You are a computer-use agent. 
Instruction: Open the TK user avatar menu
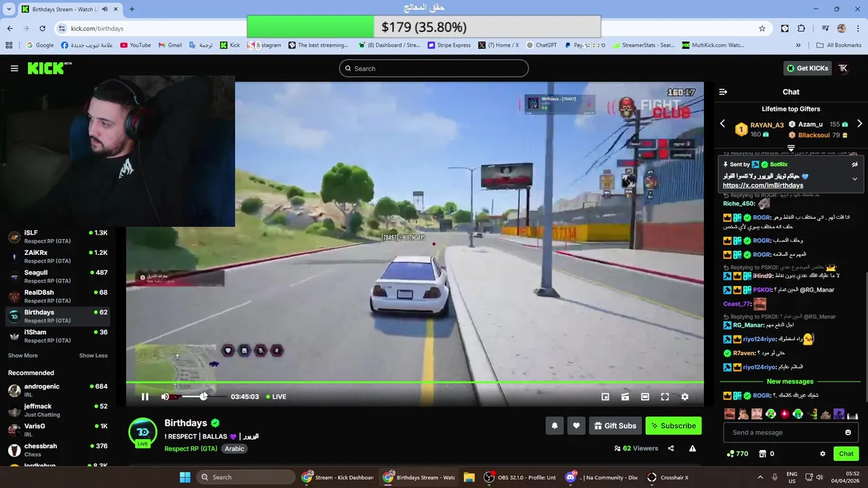pyautogui.click(x=843, y=68)
